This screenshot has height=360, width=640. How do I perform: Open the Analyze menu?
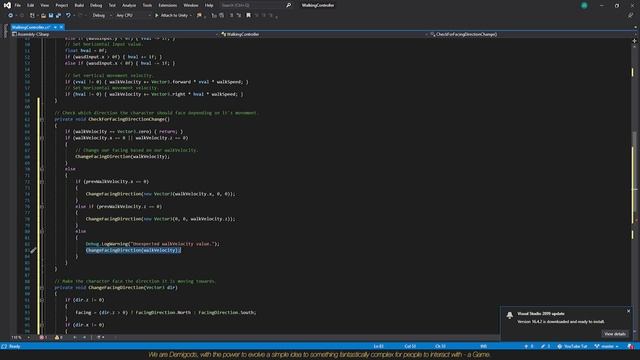pos(129,5)
